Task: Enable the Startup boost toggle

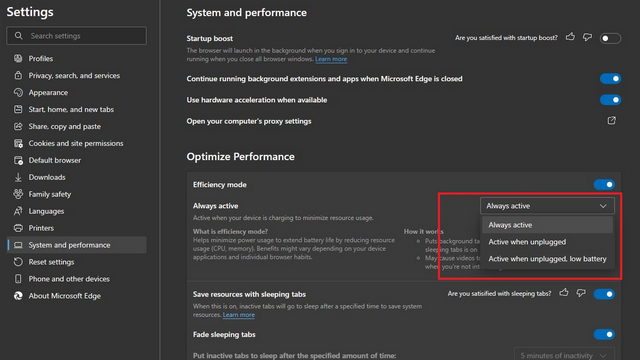Action: pos(610,38)
